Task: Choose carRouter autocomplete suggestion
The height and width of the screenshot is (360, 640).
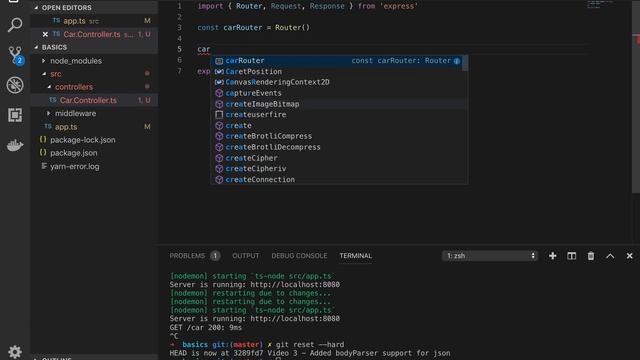Action: pos(336,61)
